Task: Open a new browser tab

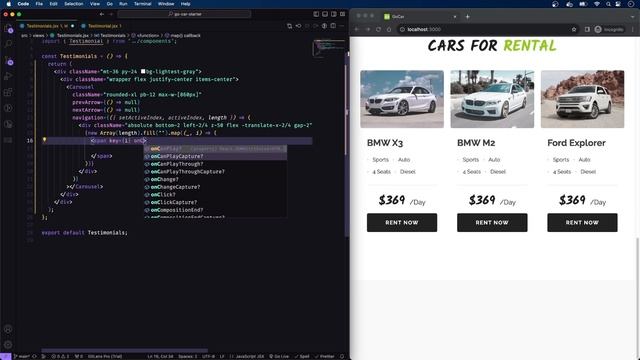Action: 467,17
